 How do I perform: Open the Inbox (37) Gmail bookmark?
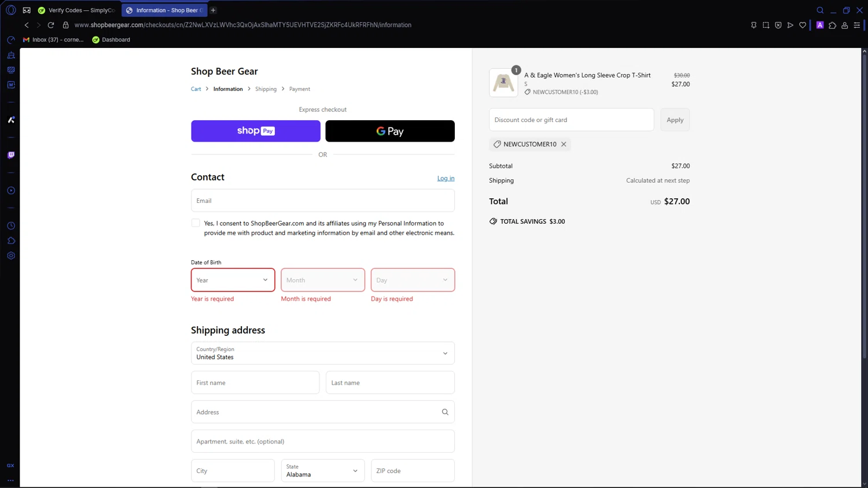[x=53, y=40]
